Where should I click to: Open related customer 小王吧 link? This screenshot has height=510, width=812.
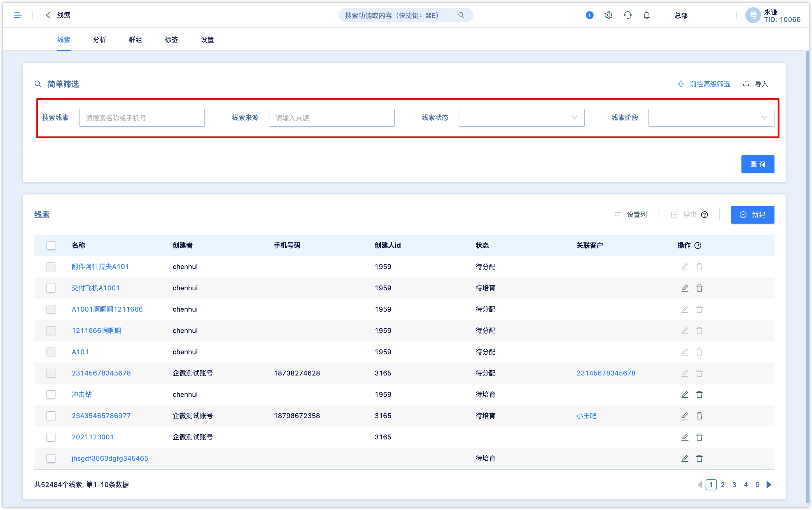[586, 416]
